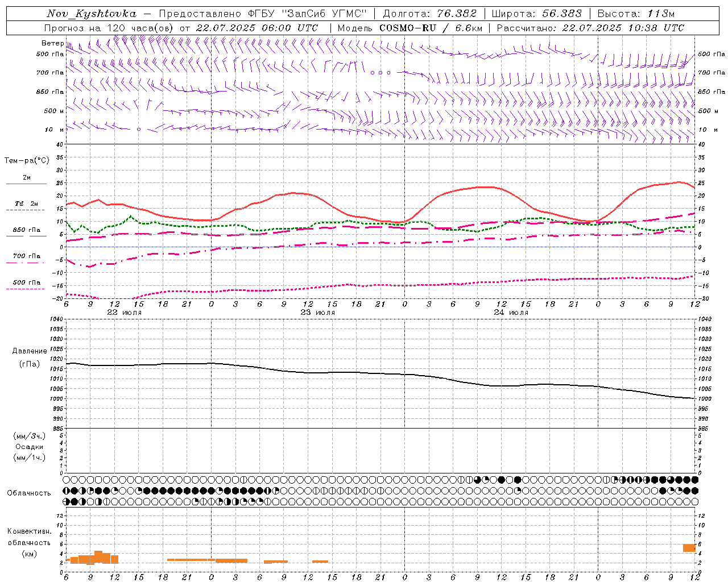The height and width of the screenshot is (582, 728).
Task: Click the Облачность cloudiness label
Action: point(29,493)
